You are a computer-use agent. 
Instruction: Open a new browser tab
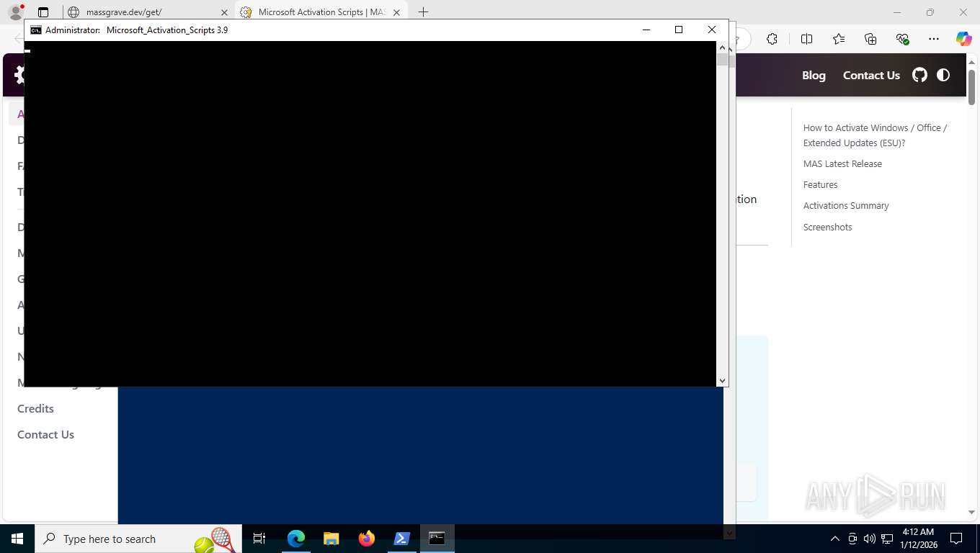pos(423,12)
